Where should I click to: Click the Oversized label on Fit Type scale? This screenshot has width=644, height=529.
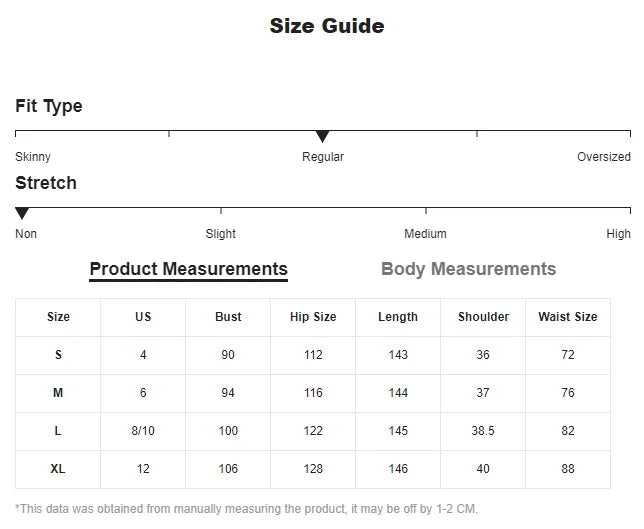(603, 157)
